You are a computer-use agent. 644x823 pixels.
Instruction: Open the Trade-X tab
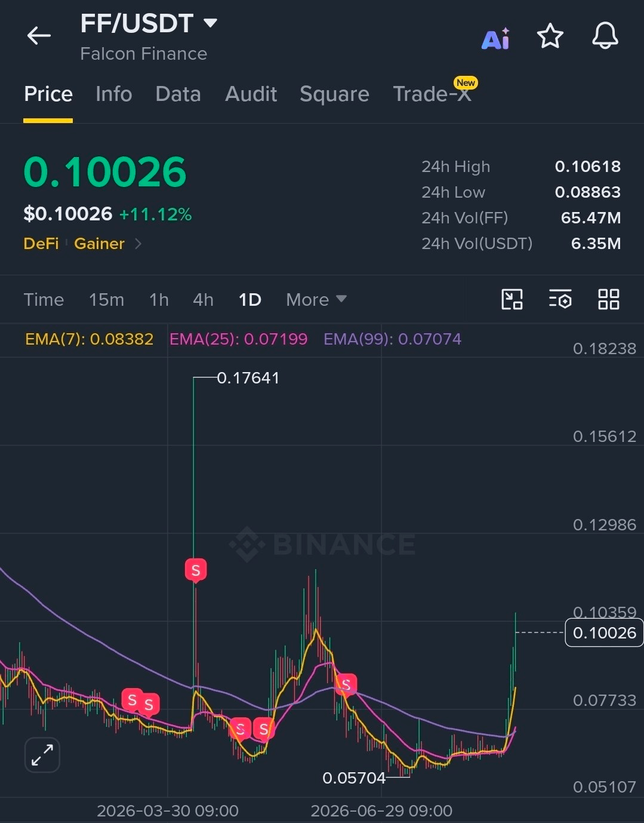coord(432,94)
